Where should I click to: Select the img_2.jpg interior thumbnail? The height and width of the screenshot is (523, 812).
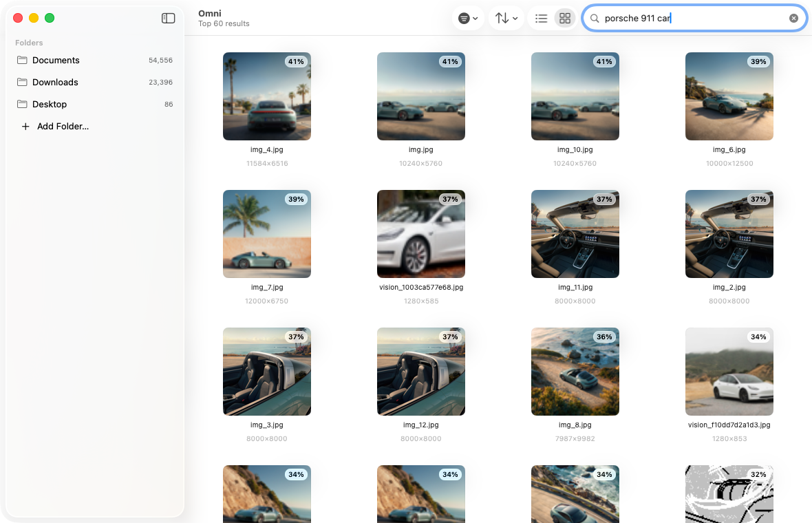coord(729,234)
